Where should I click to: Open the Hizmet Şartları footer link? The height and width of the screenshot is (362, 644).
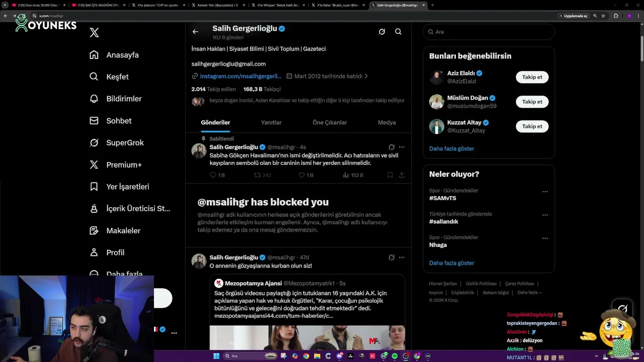(443, 284)
